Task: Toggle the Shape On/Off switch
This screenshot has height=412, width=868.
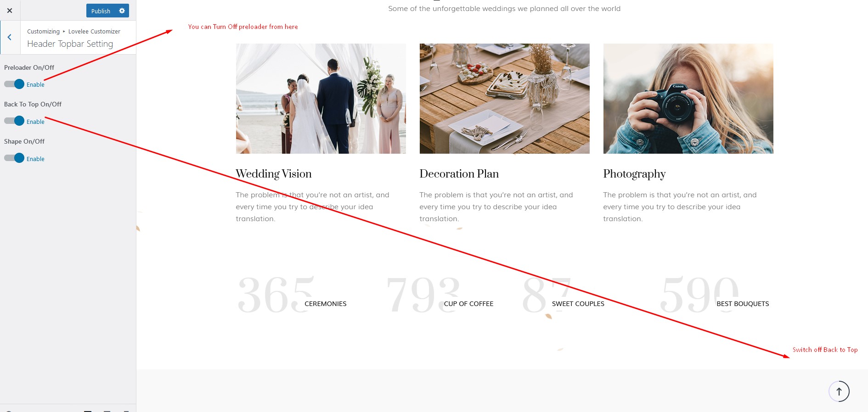Action: (x=14, y=158)
